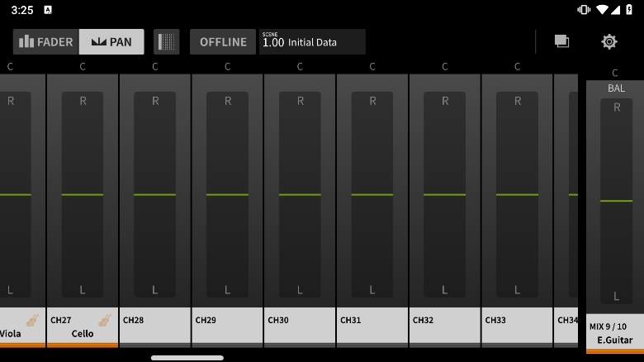Image resolution: width=644 pixels, height=362 pixels.
Task: Select the PAN view tab
Action: [111, 41]
